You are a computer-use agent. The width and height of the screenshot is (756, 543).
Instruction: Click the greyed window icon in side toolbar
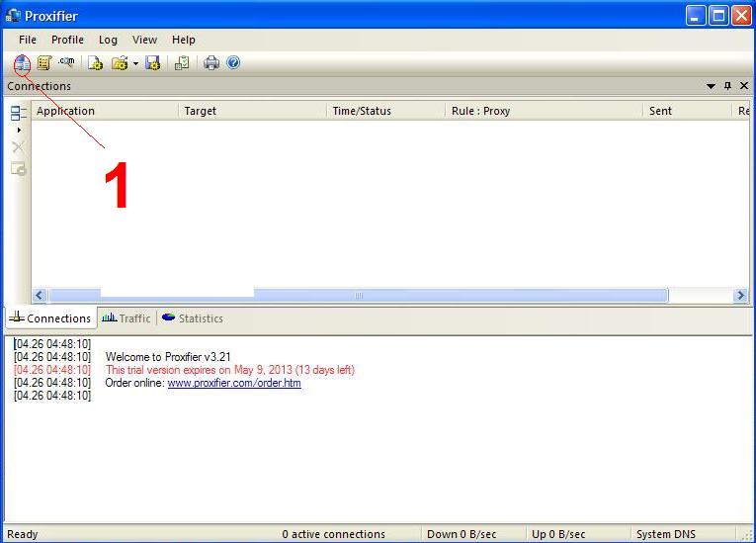point(19,169)
